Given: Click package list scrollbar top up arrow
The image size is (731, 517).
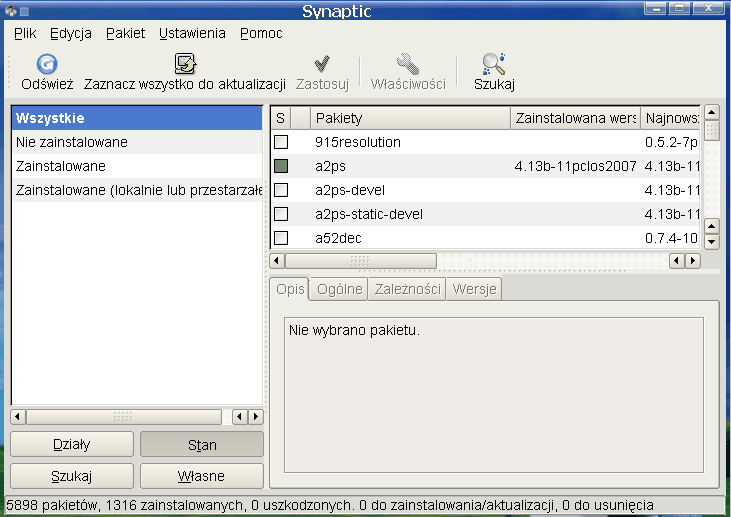Looking at the screenshot, I should [x=711, y=112].
